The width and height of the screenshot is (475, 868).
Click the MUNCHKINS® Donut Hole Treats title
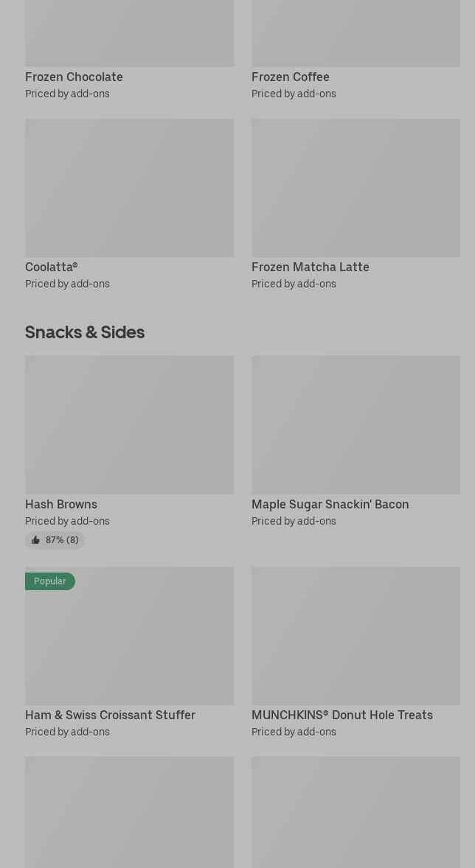tap(341, 715)
